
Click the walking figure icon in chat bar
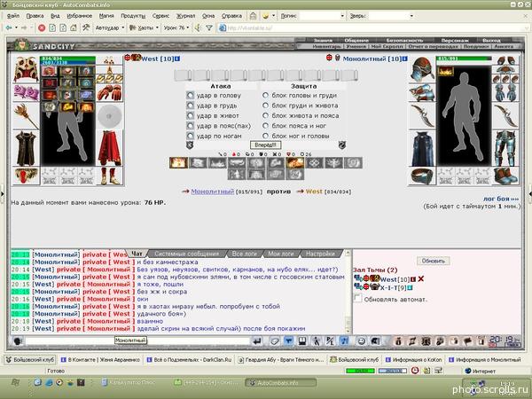(317, 341)
